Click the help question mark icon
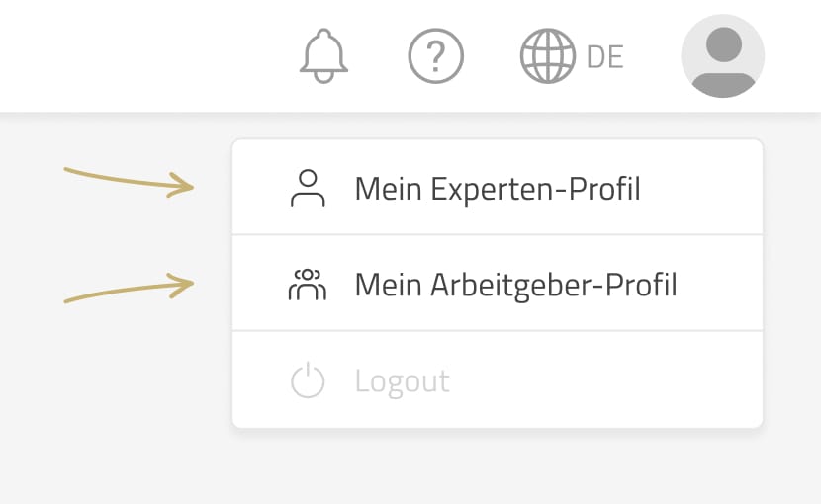 tap(436, 56)
